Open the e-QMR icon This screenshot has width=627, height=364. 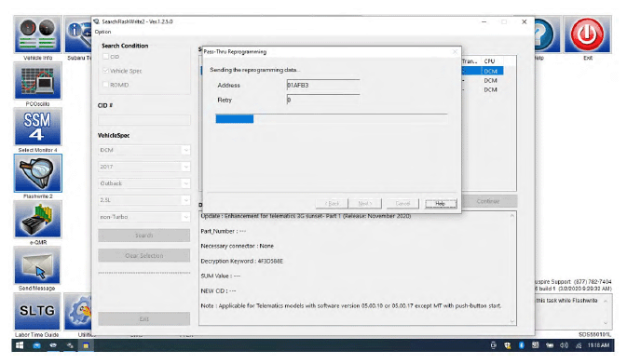[38, 220]
